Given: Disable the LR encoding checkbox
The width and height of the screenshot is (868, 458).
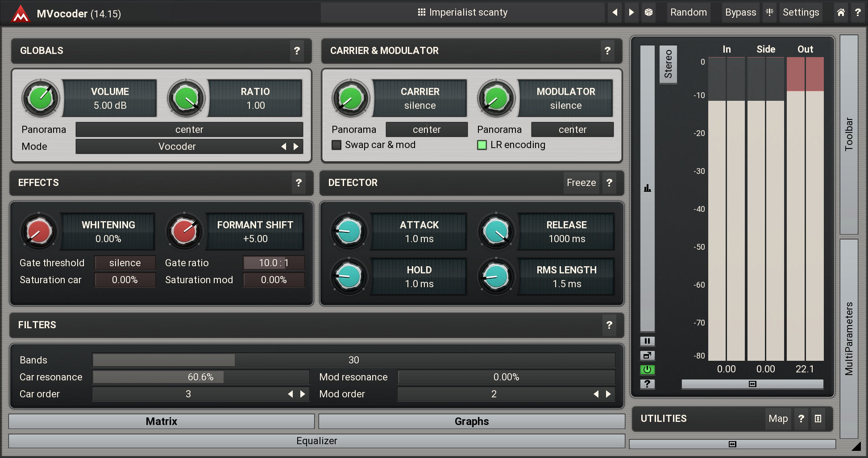Looking at the screenshot, I should 482,145.
